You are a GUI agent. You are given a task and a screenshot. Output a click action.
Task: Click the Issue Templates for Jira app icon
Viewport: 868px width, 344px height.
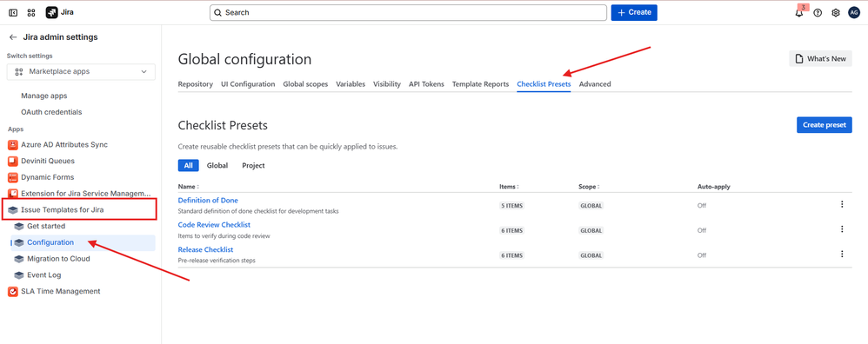click(x=13, y=210)
